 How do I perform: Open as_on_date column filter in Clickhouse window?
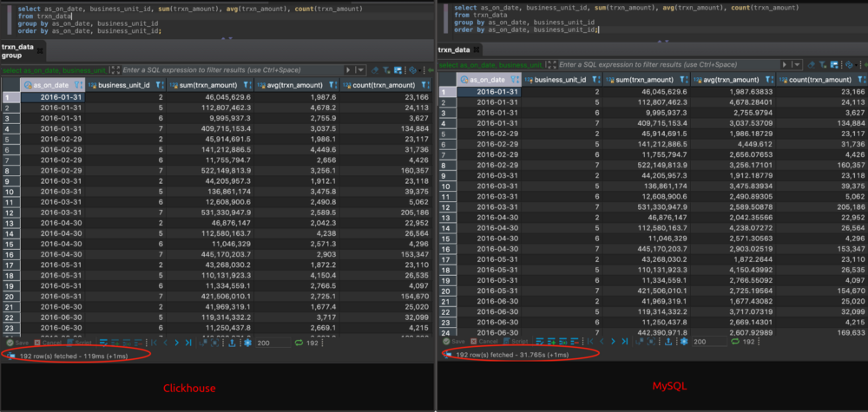click(x=78, y=85)
